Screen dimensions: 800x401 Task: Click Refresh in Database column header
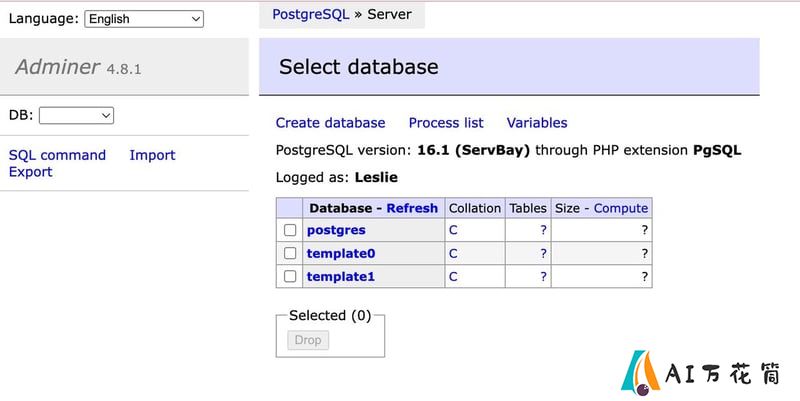click(x=412, y=208)
